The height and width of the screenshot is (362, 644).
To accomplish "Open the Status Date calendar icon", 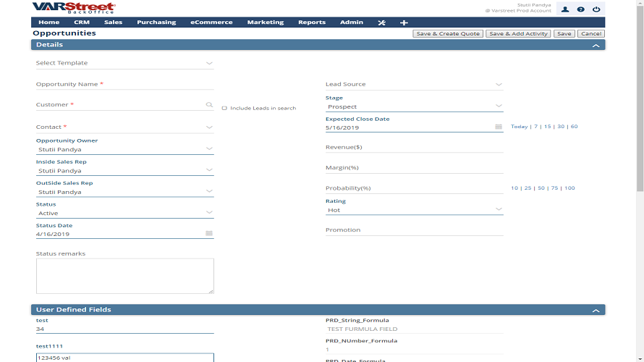I will click(209, 233).
